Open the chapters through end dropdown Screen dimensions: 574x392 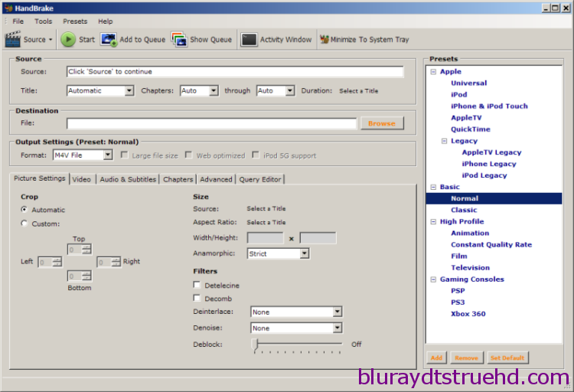290,90
